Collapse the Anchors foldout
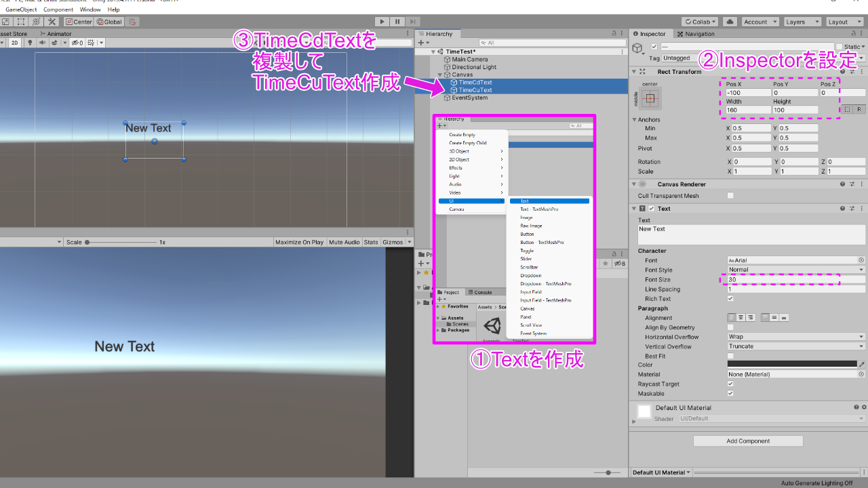Viewport: 868px width, 488px height. pos(634,120)
